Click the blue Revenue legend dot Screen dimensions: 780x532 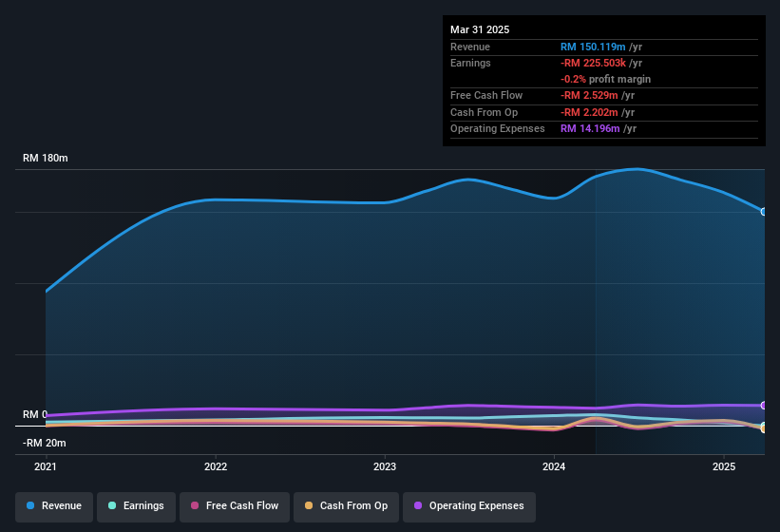click(x=30, y=505)
